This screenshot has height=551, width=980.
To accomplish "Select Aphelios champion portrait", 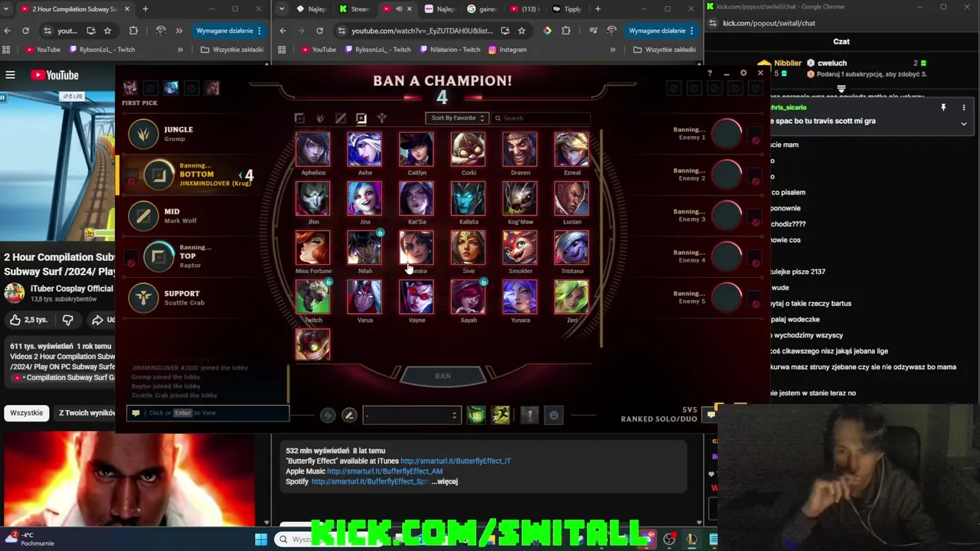I will click(x=313, y=149).
